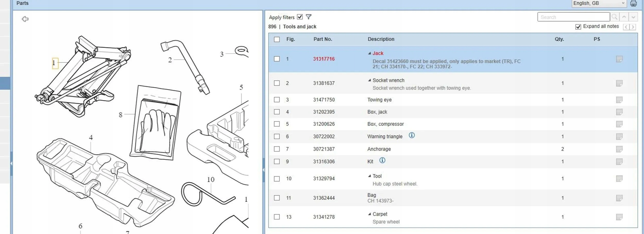Click the filter funnel icon
The width and height of the screenshot is (644, 234).
(x=309, y=17)
